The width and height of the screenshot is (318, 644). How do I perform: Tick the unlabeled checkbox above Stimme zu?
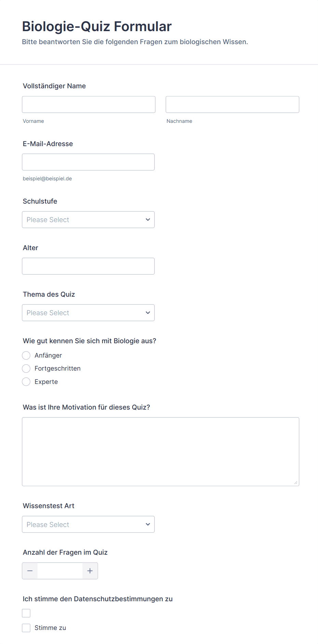coord(26,613)
